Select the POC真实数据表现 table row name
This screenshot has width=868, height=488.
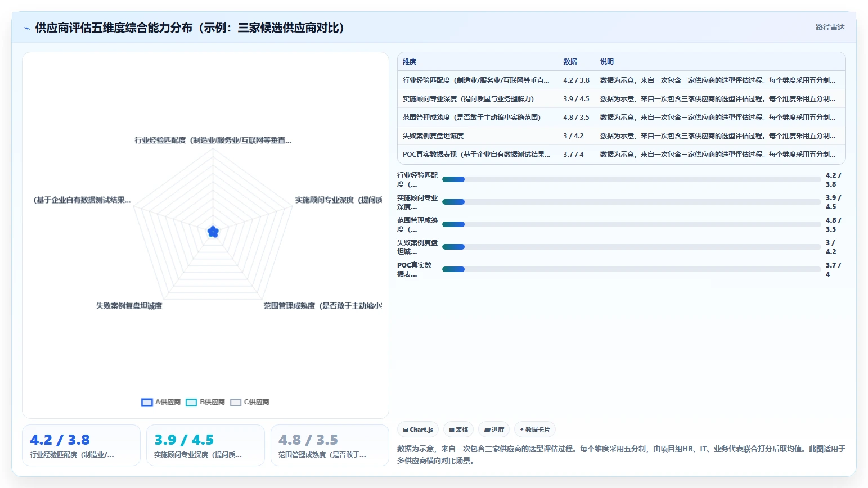coord(476,155)
